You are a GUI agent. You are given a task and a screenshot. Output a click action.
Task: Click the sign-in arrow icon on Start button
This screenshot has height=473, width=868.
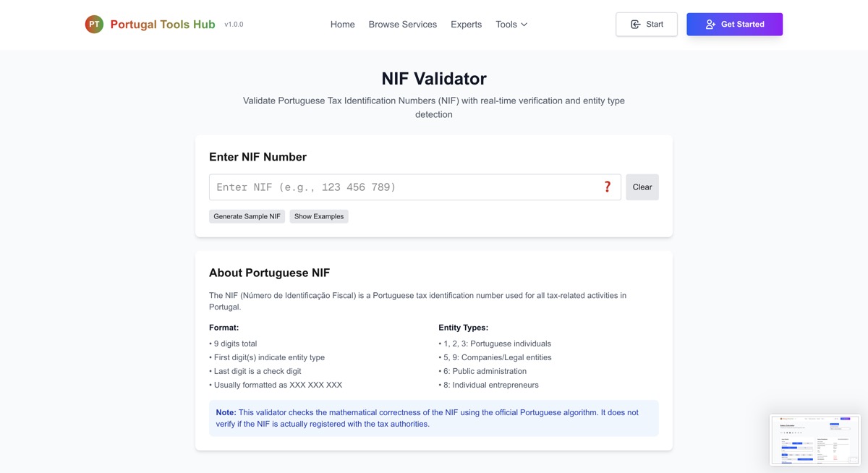click(635, 25)
